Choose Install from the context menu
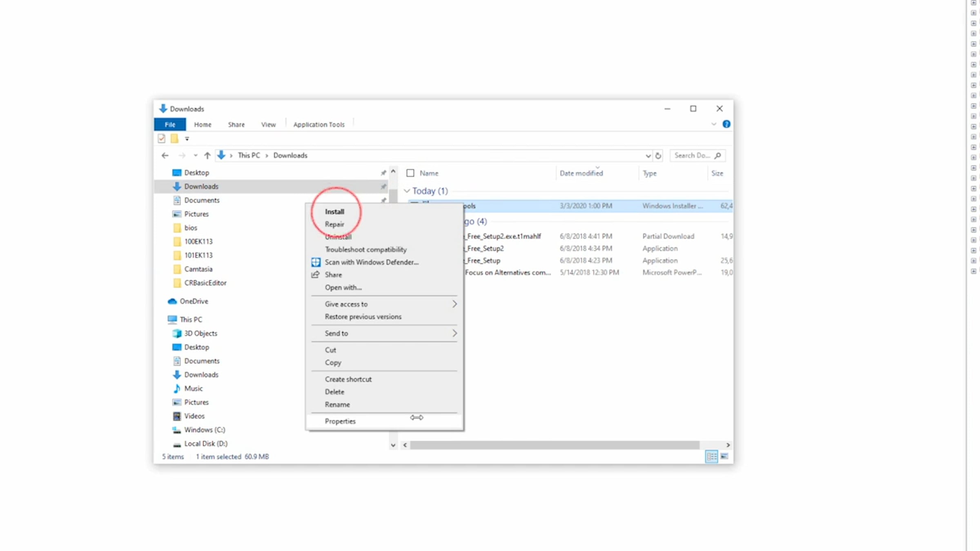The width and height of the screenshot is (980, 551). pyautogui.click(x=334, y=211)
